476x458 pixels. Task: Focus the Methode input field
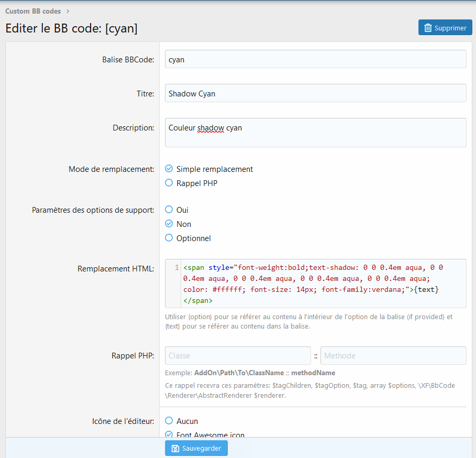coord(393,355)
